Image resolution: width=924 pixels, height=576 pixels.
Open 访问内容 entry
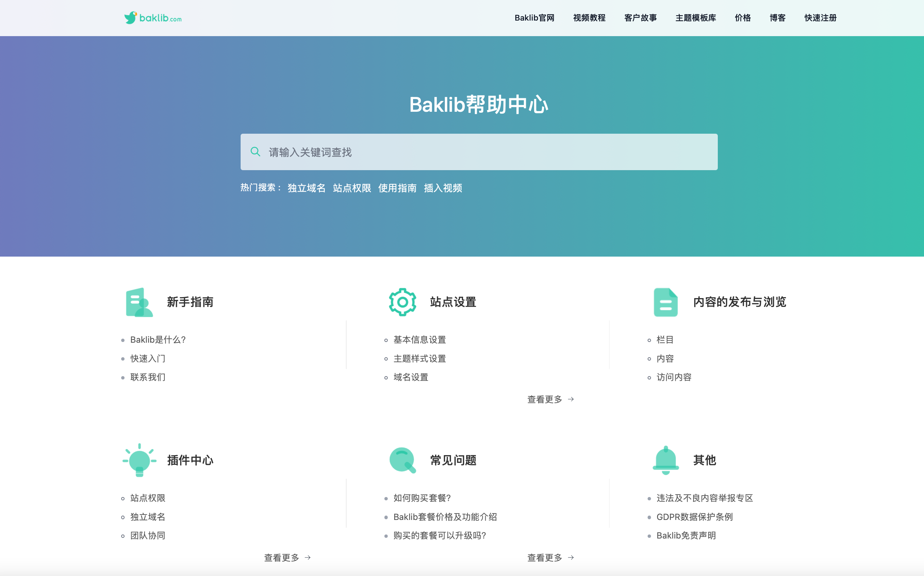[674, 377]
